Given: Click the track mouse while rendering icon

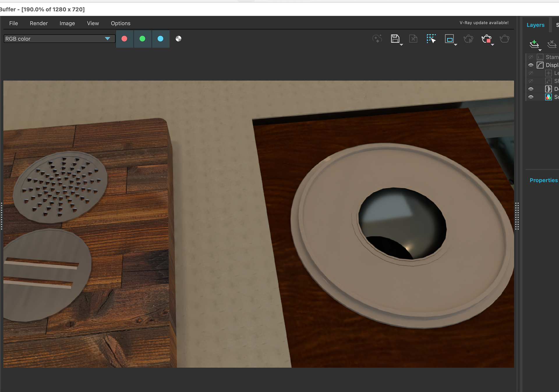Looking at the screenshot, I should pyautogui.click(x=431, y=39).
